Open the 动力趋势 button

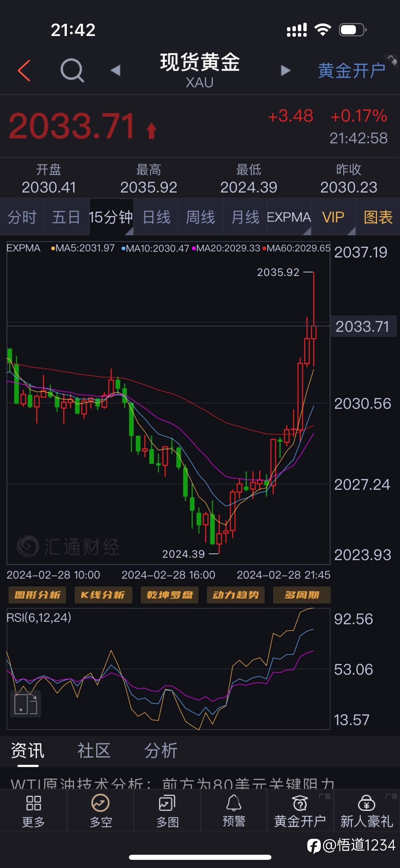tap(235, 595)
